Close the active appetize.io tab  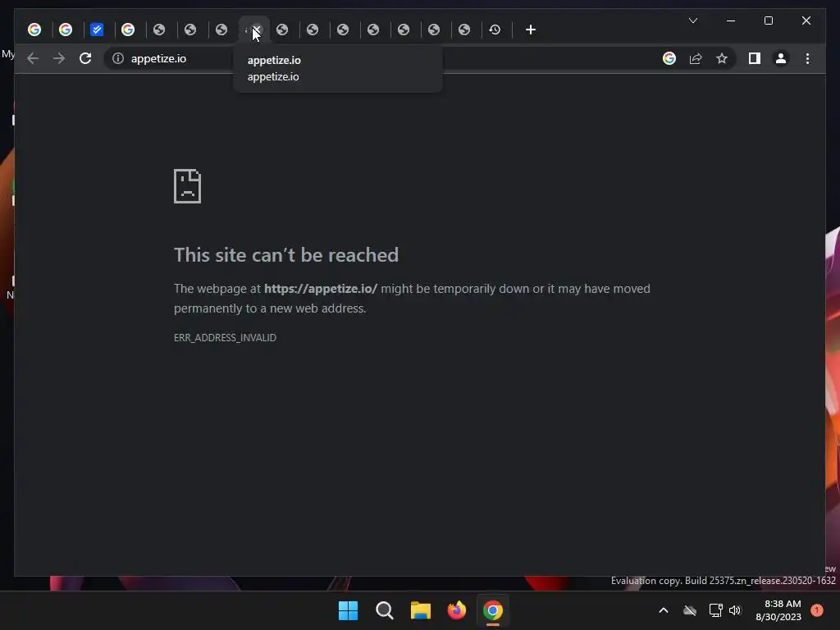(257, 30)
